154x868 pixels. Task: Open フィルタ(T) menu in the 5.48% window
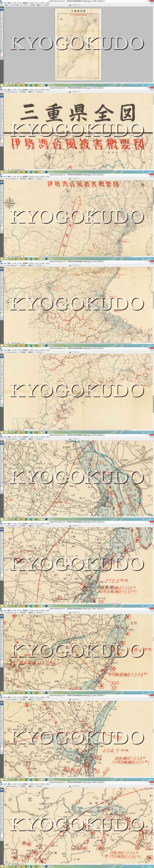coord(31,3)
